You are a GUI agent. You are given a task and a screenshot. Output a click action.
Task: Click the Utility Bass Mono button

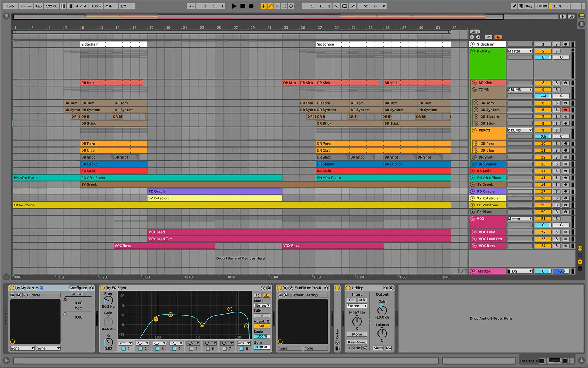point(357,342)
